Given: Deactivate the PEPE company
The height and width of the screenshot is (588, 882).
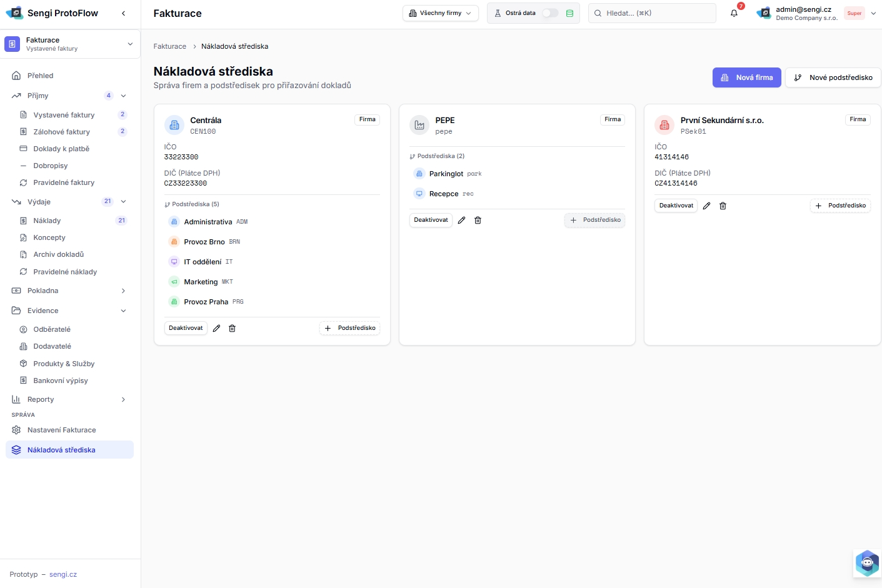Looking at the screenshot, I should point(431,220).
